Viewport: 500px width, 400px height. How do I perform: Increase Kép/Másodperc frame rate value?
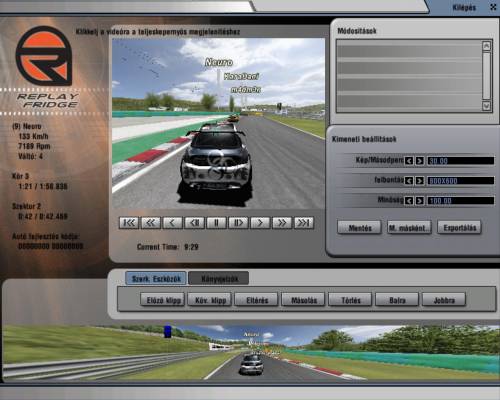pyautogui.click(x=420, y=161)
